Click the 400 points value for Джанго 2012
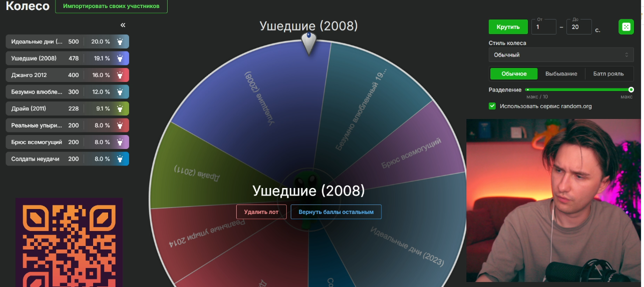Screen dimensions: 644x287 [x=74, y=75]
